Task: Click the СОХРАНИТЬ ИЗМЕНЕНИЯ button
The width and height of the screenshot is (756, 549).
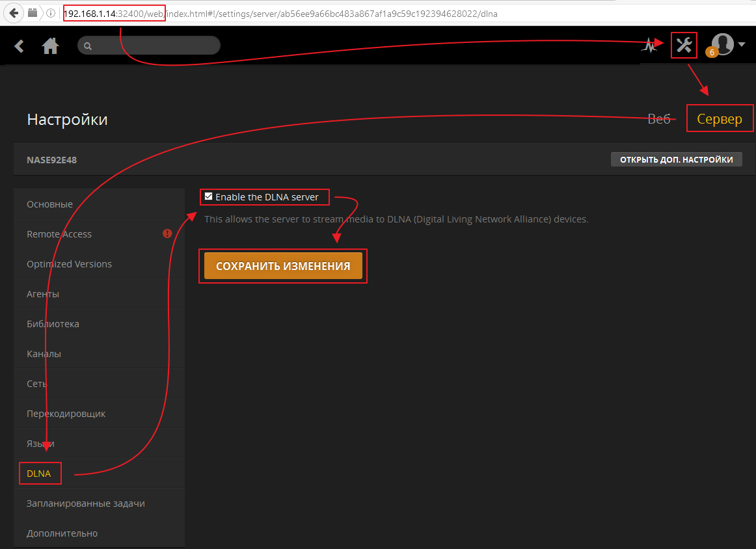Action: (283, 265)
